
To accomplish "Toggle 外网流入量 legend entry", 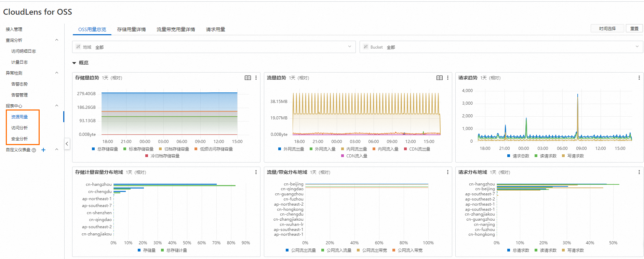I will coord(322,149).
